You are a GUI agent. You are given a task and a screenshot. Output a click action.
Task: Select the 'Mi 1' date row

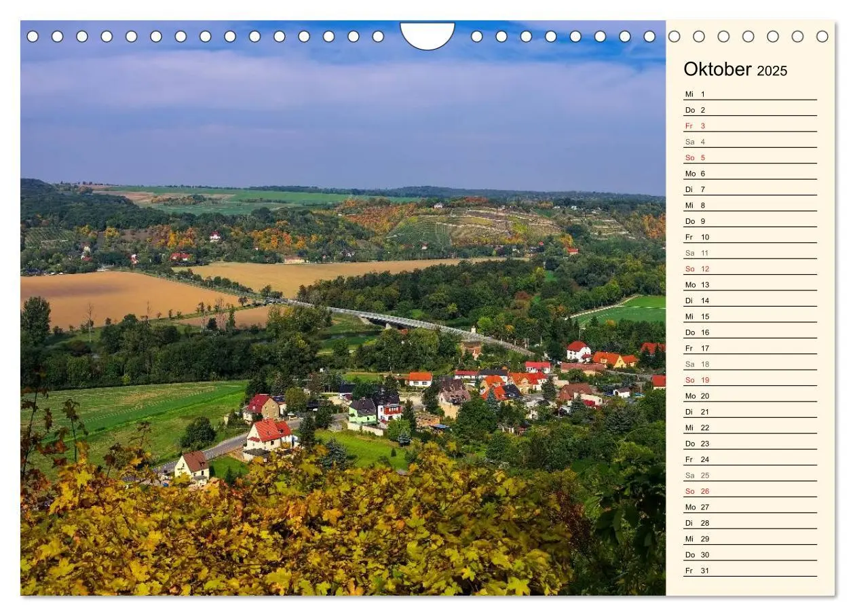[x=750, y=94]
